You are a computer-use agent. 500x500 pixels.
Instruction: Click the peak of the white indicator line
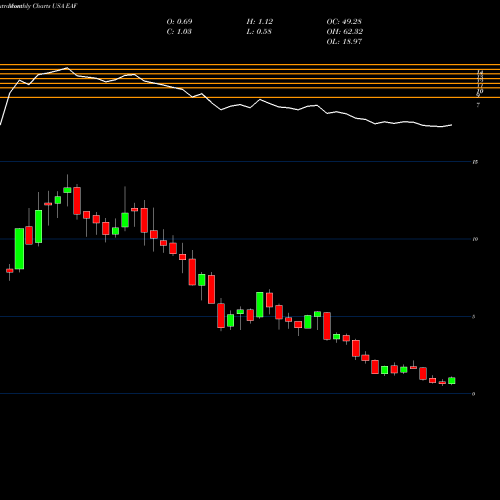click(x=67, y=68)
